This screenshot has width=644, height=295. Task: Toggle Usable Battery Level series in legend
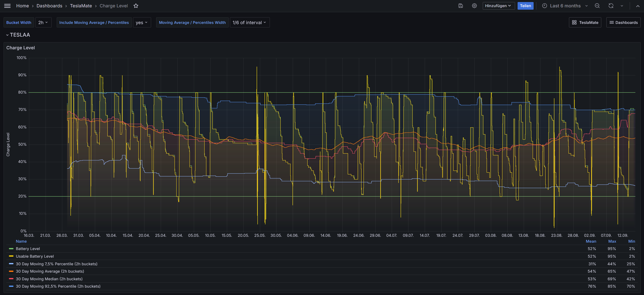click(x=35, y=256)
